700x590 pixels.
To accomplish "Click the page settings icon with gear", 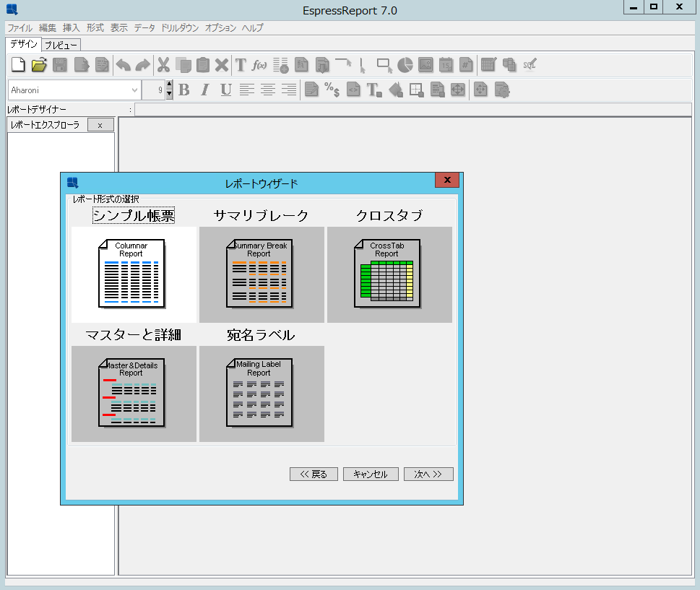I will coord(502,90).
